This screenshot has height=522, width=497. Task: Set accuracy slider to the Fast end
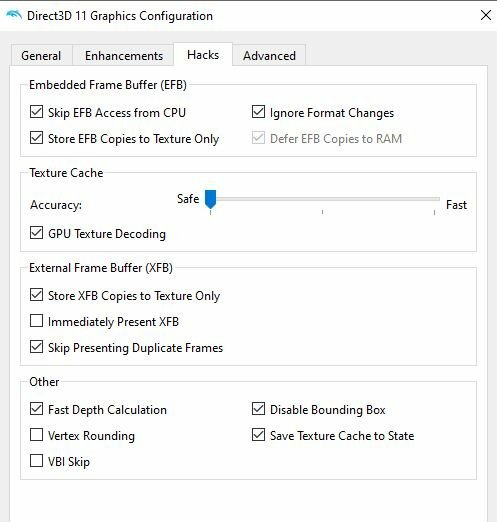(434, 199)
